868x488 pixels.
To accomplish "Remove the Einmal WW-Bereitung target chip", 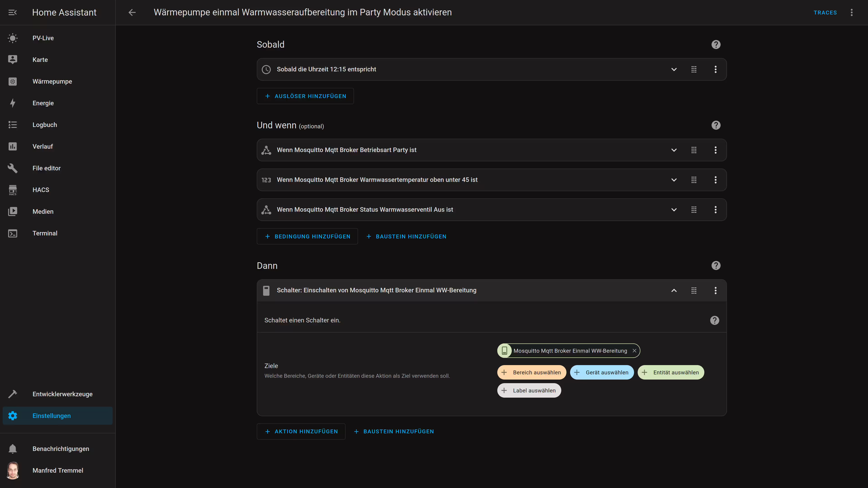I will coord(634,351).
